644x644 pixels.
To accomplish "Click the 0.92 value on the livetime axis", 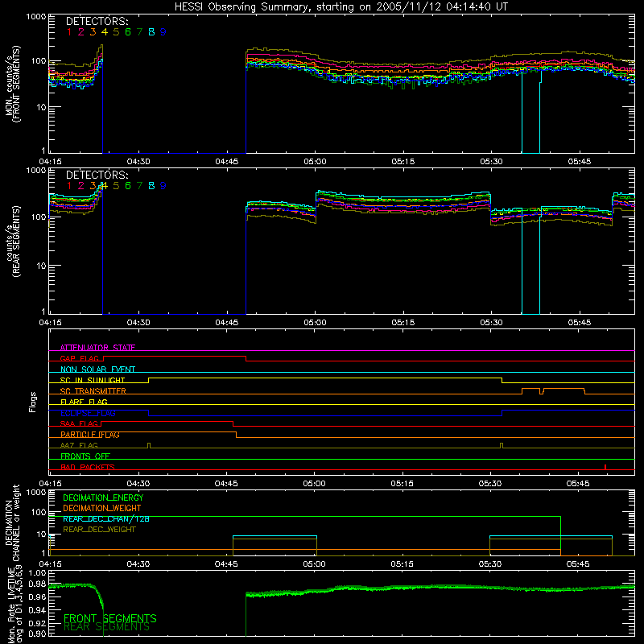I will (x=38, y=622).
